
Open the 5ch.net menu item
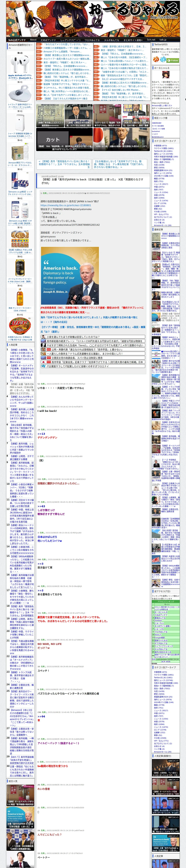point(151,40)
